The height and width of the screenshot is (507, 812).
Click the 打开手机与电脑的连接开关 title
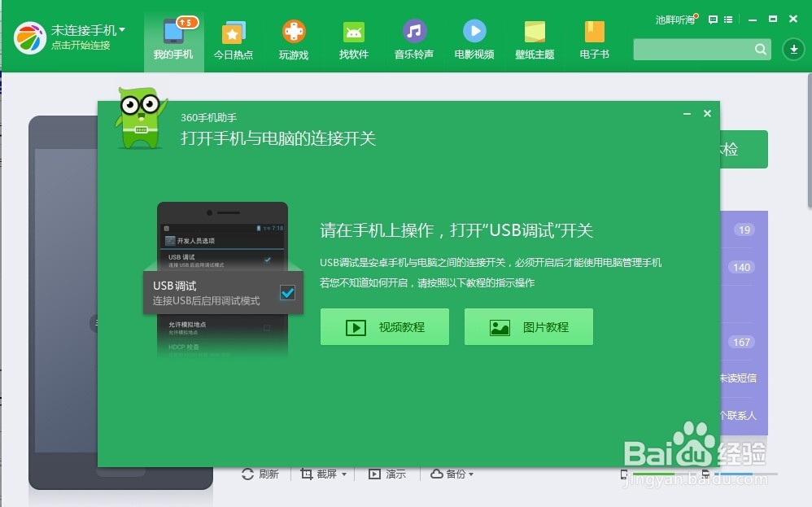click(278, 138)
